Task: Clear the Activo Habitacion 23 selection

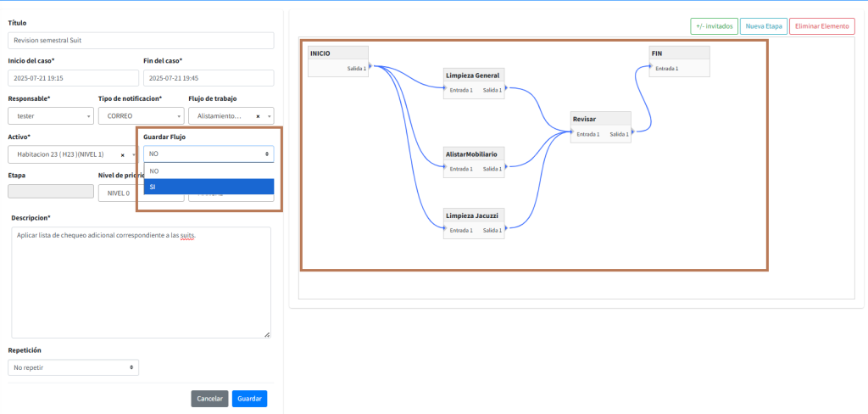Action: 122,154
